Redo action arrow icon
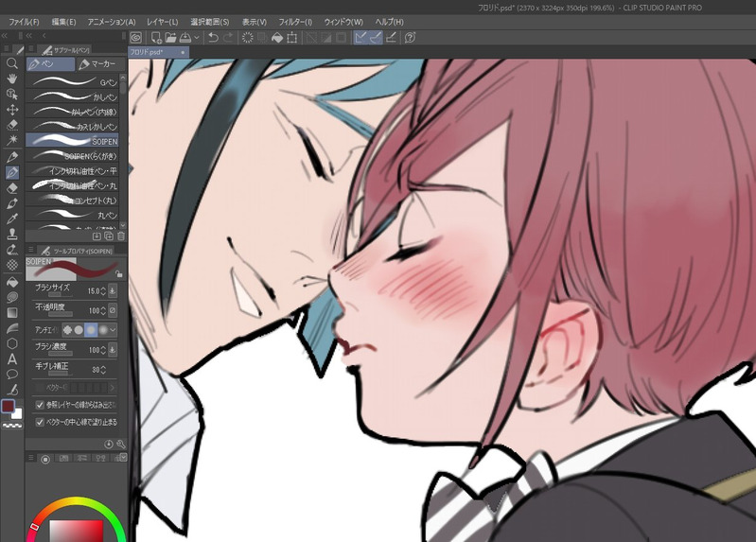The image size is (756, 542). point(228,37)
